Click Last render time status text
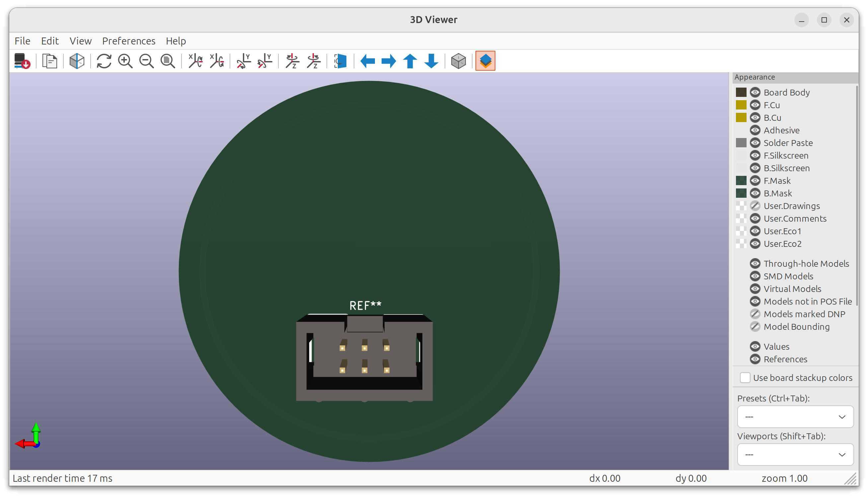 click(x=62, y=478)
